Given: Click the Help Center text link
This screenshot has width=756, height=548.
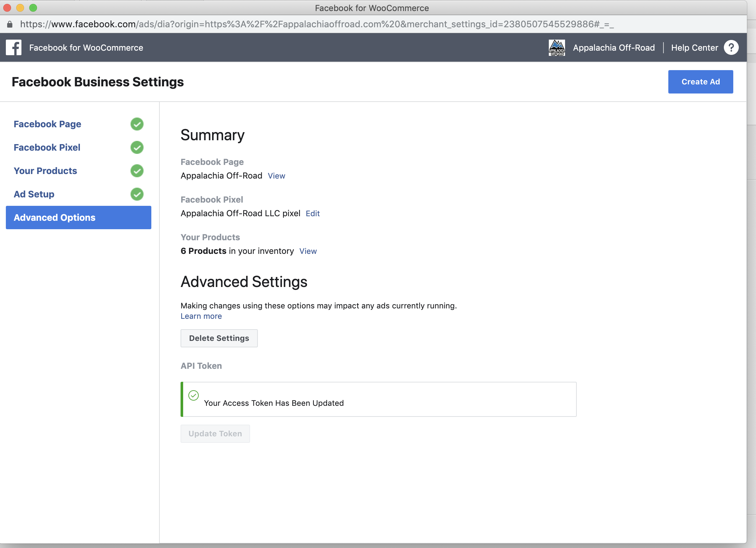Looking at the screenshot, I should point(694,48).
